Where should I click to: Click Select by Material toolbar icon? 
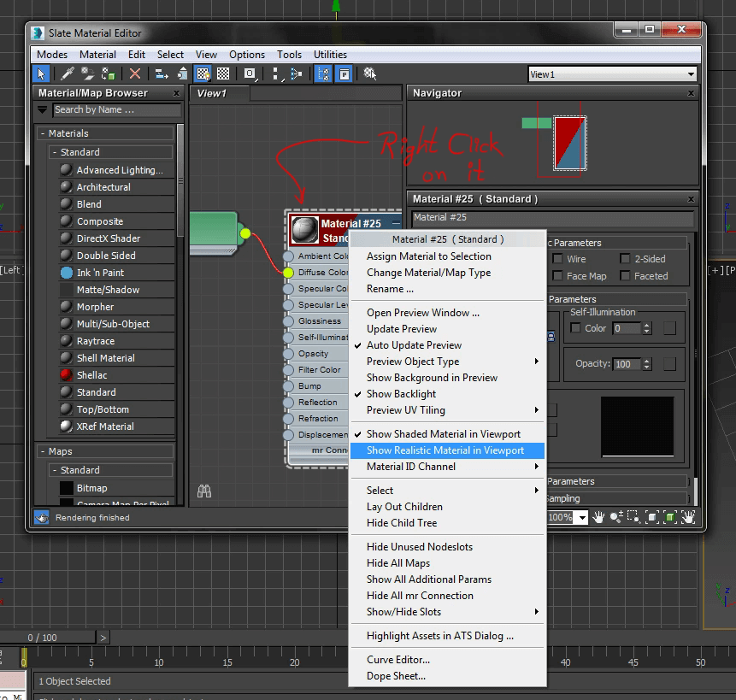coord(370,74)
